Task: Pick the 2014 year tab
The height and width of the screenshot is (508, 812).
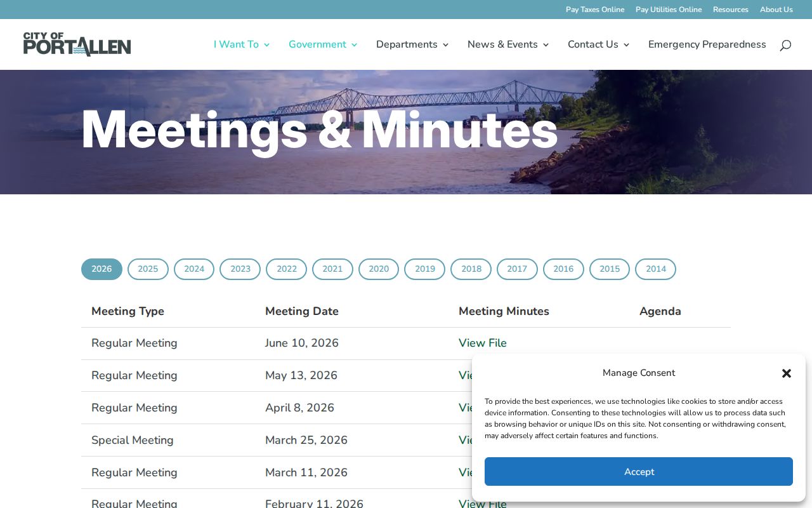Action: 656,269
